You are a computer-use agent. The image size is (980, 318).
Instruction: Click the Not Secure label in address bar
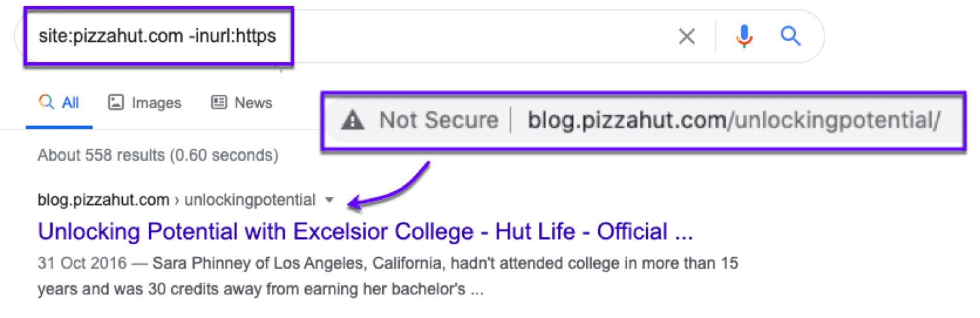[x=438, y=120]
